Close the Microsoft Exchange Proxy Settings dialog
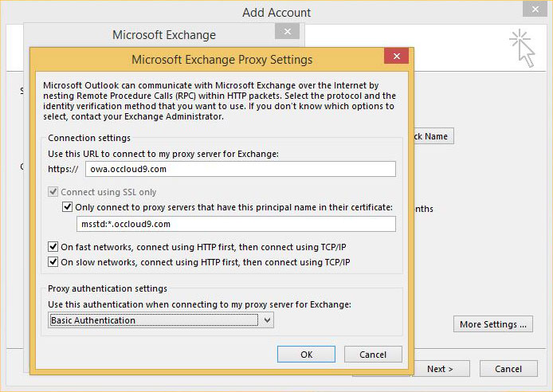553x392 pixels. (396, 56)
